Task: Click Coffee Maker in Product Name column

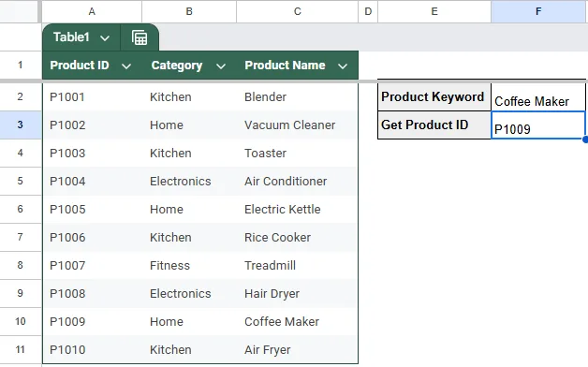Action: pos(298,322)
